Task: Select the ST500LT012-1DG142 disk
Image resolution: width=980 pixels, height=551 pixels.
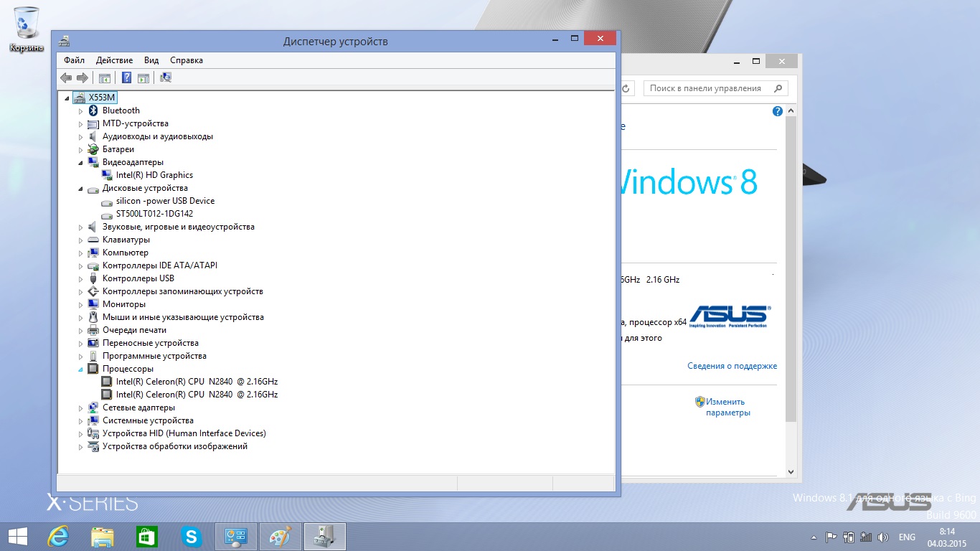Action: [x=154, y=214]
